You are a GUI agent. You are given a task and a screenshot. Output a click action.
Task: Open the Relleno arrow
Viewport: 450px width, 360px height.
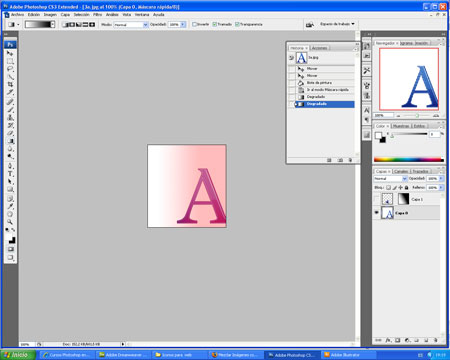[441, 188]
